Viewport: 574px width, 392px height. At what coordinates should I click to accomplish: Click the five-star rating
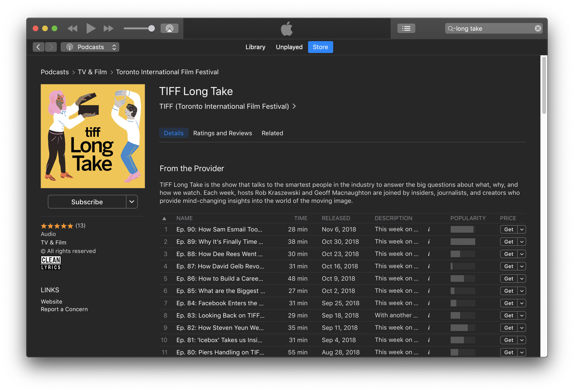coord(57,226)
